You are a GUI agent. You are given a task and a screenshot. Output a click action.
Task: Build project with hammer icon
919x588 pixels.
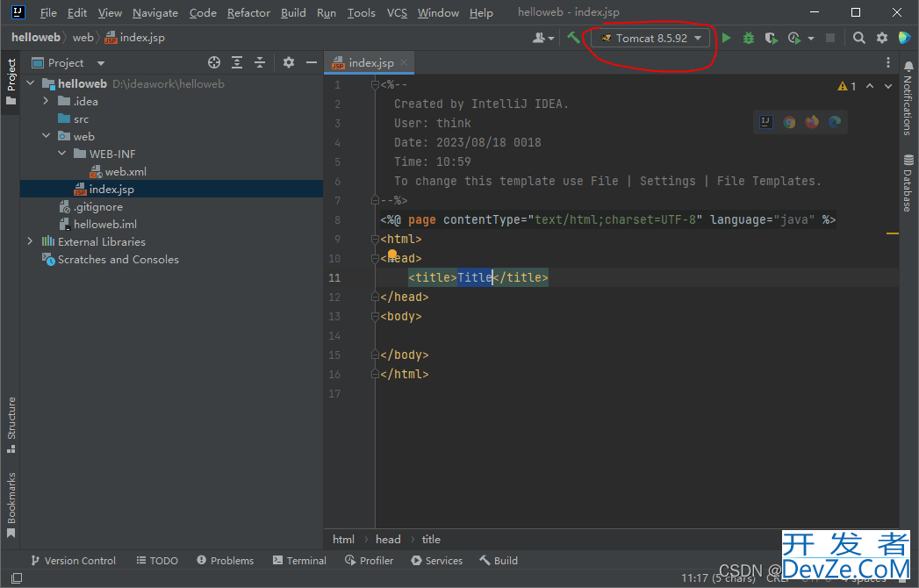click(x=573, y=38)
